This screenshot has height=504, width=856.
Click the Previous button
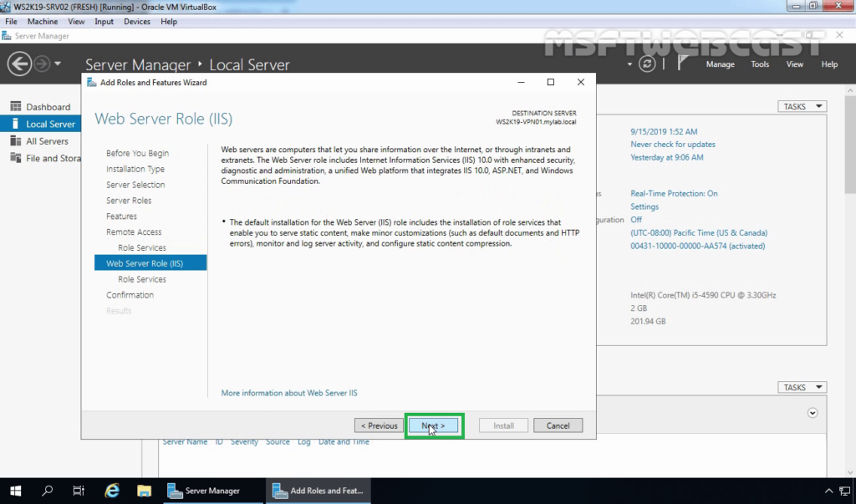[379, 425]
